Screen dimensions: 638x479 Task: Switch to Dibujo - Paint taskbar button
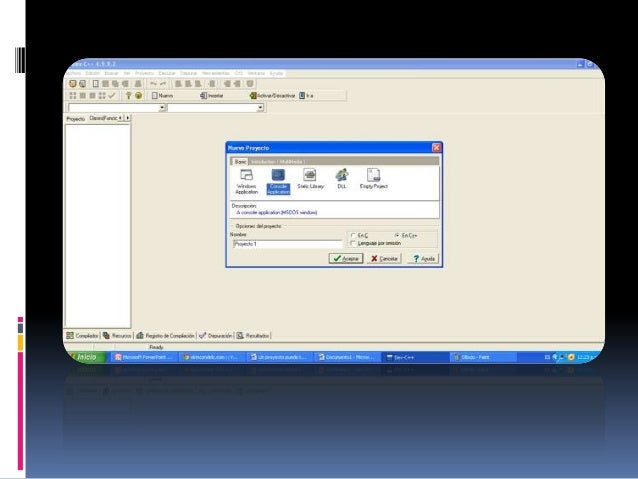click(483, 357)
